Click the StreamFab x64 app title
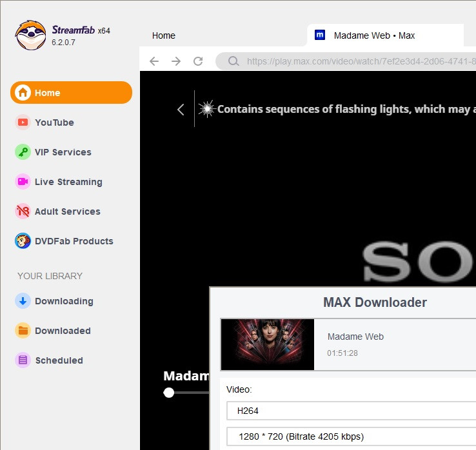Screen dimensions: 476x450 point(81,30)
